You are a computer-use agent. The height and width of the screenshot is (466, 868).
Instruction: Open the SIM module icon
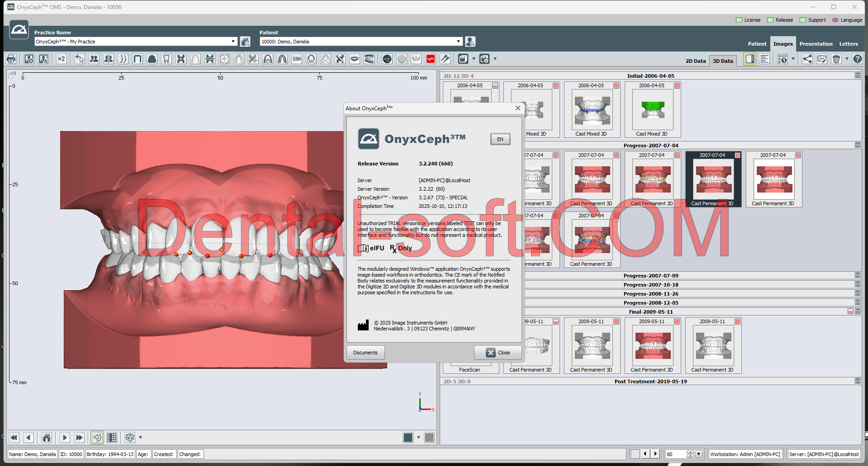[x=297, y=59]
